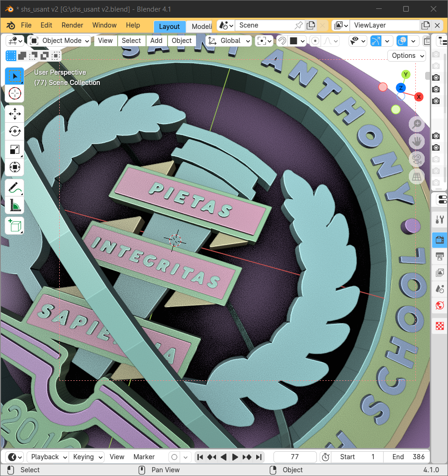Image resolution: width=448 pixels, height=476 pixels.
Task: Click the red X axis gizmo
Action: [419, 97]
